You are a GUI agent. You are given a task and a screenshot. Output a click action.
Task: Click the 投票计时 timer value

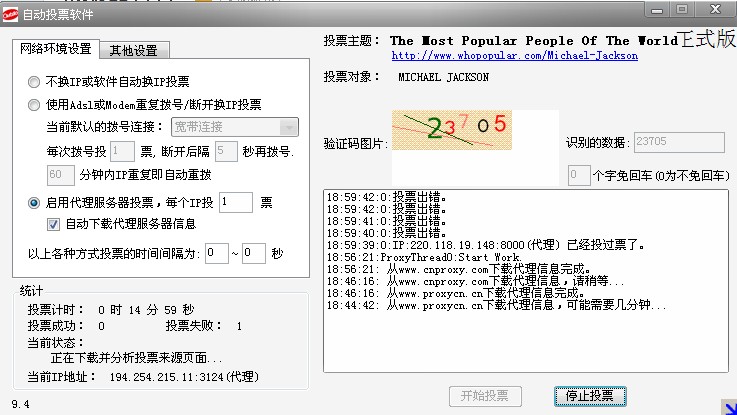pyautogui.click(x=146, y=310)
